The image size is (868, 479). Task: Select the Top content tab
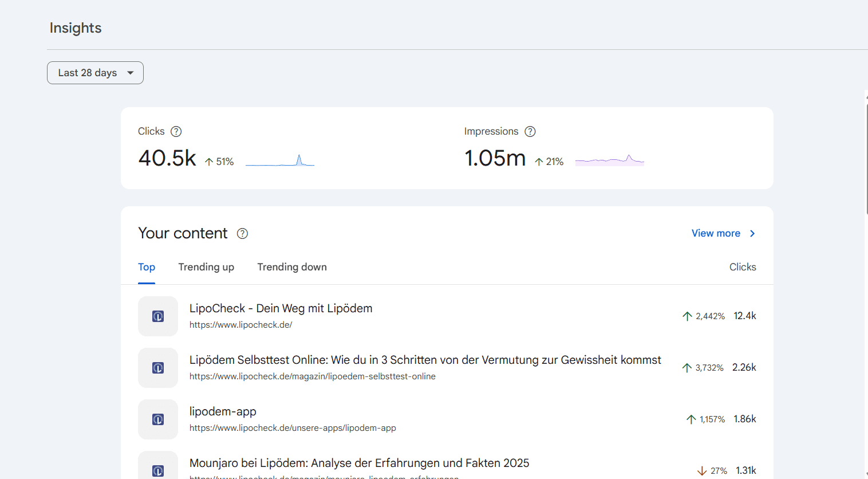tap(147, 267)
